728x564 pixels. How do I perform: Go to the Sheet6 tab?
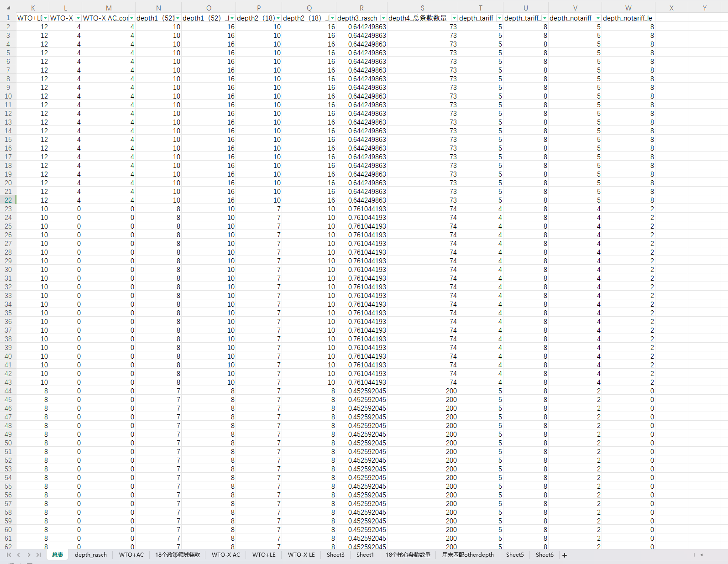coord(545,555)
